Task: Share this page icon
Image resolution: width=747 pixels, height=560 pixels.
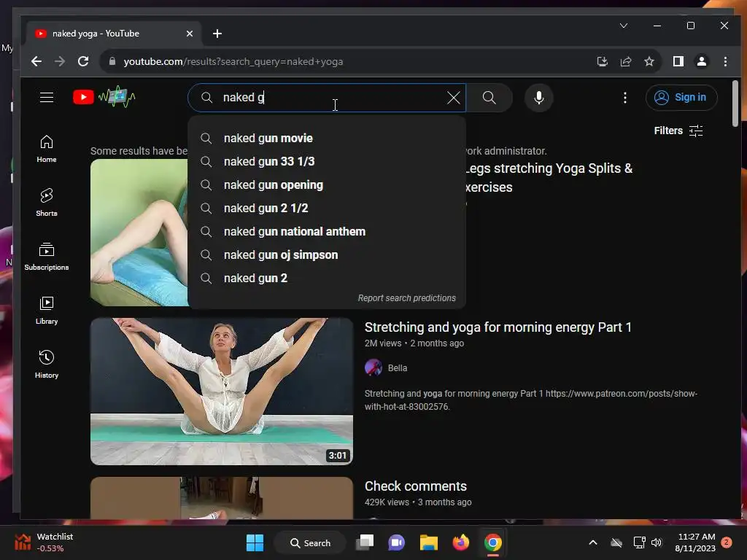Action: point(625,61)
